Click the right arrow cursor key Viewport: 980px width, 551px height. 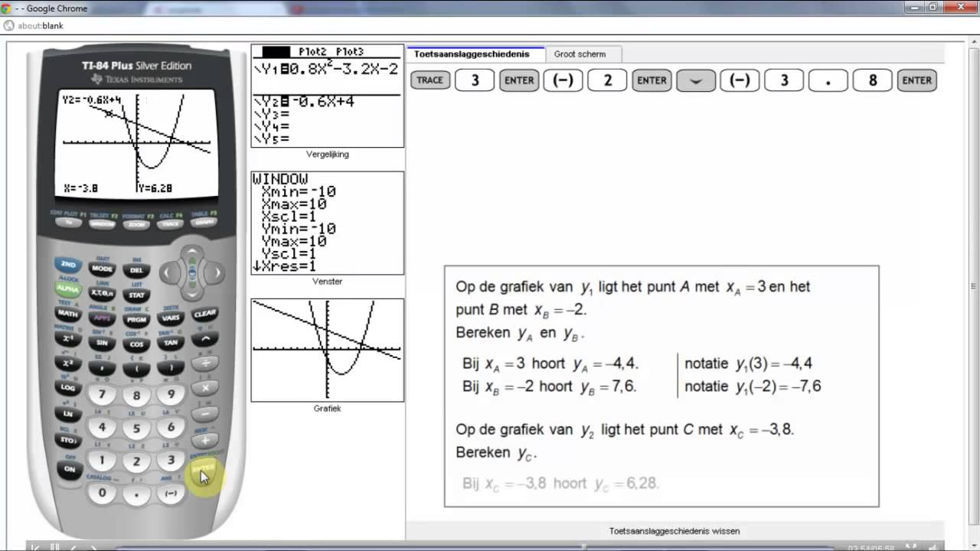pos(217,272)
